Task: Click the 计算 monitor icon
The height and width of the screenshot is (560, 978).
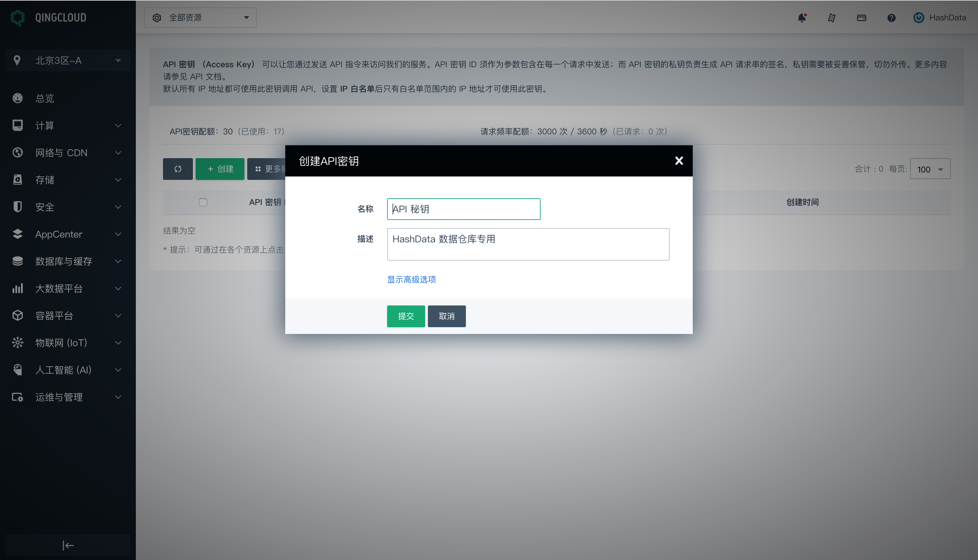Action: [18, 125]
